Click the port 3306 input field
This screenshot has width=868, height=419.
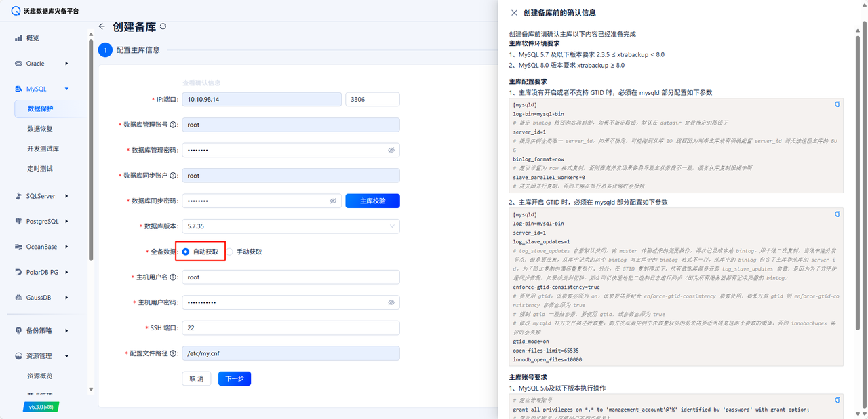pos(373,99)
